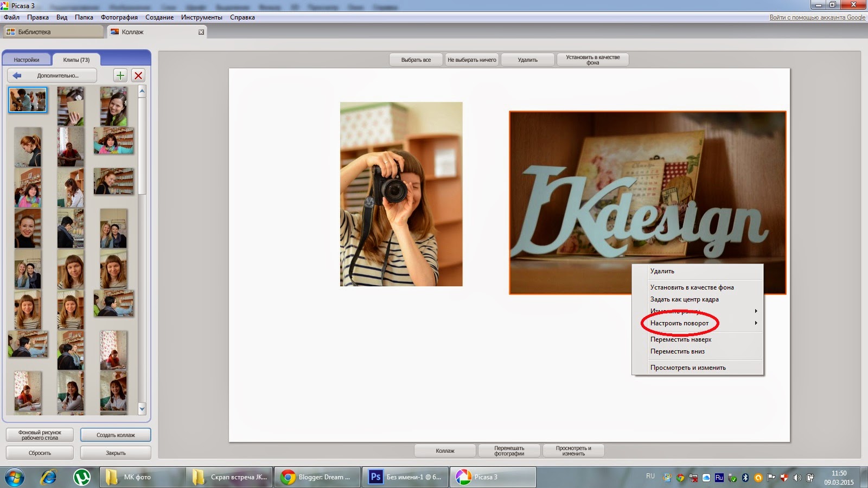This screenshot has height=488, width=868.
Task: Select thumbnail of woman hiding behind cardboard
Action: (x=71, y=106)
